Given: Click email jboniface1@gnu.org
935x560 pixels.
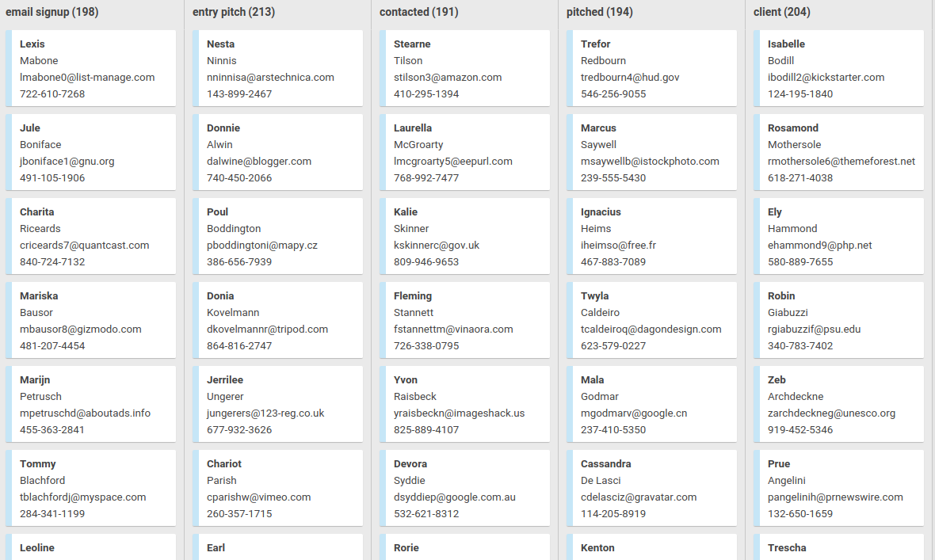Looking at the screenshot, I should pos(67,162).
